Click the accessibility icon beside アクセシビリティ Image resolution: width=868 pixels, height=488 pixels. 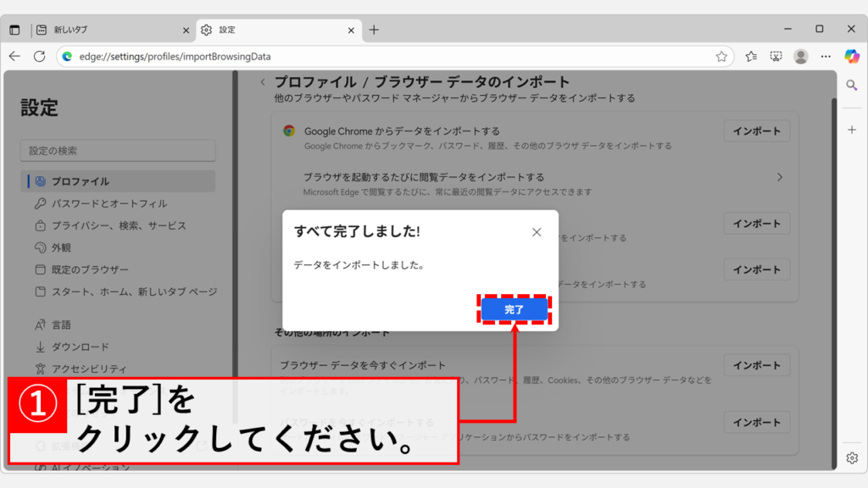(41, 369)
